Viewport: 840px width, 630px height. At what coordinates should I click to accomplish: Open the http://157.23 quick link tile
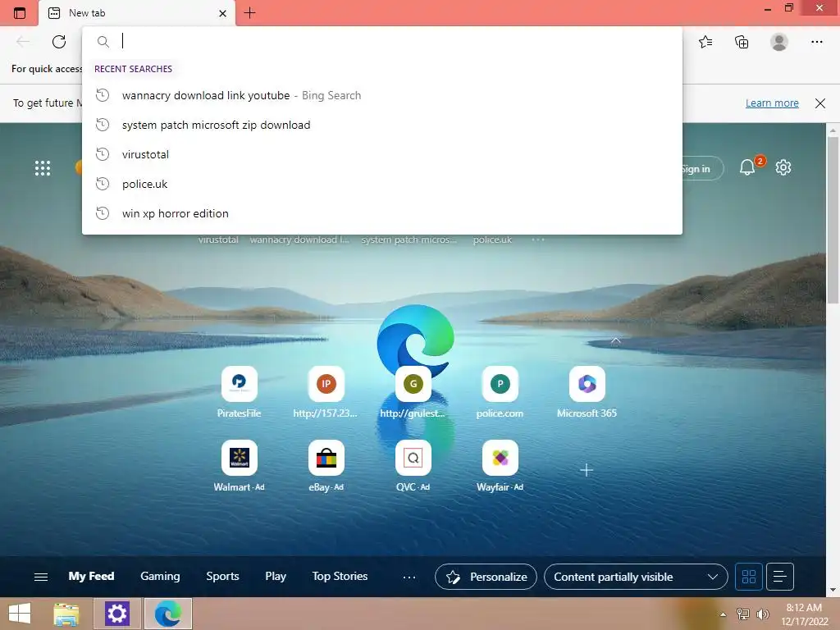point(326,392)
